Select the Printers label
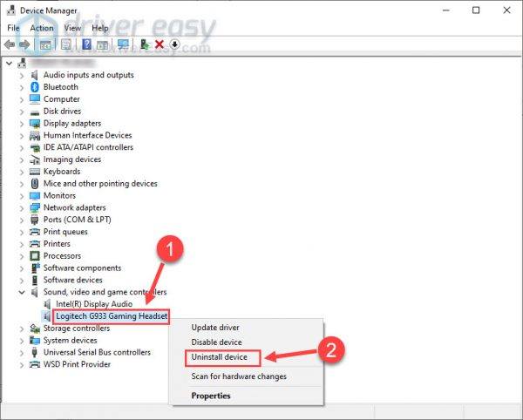 click(57, 244)
